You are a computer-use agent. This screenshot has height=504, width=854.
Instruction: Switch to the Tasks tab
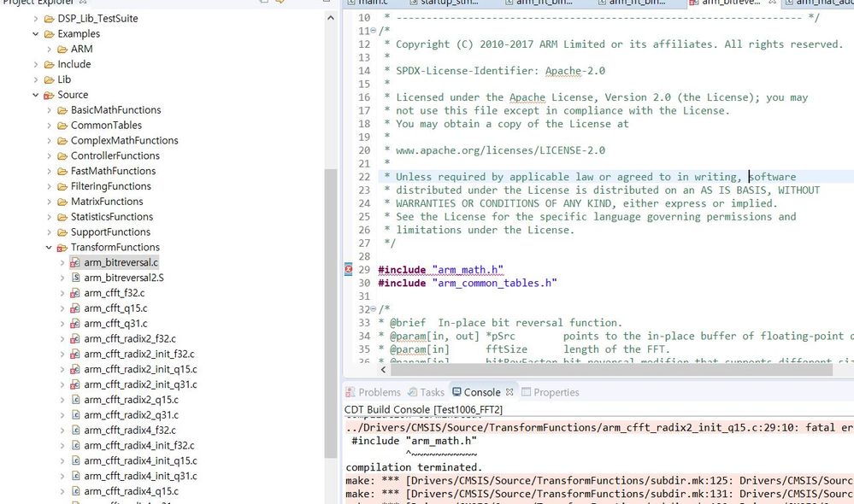pyautogui.click(x=427, y=392)
